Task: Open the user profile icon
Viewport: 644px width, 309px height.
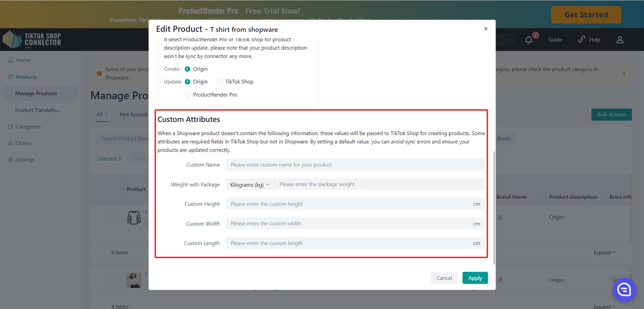Action: tap(620, 40)
